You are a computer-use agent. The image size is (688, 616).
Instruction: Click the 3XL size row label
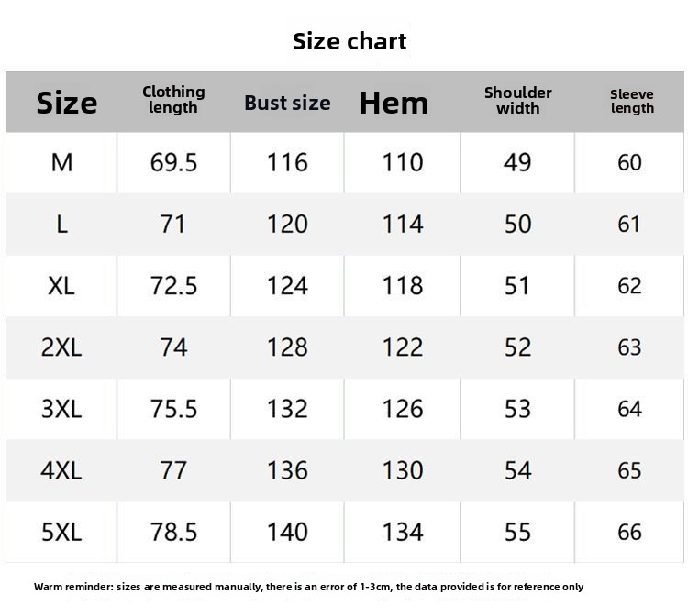pos(61,409)
